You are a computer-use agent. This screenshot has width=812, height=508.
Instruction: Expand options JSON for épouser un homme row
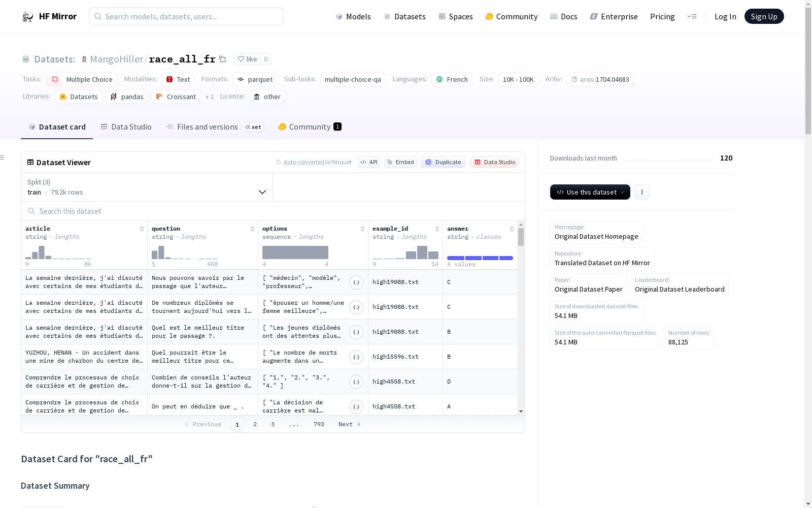click(356, 307)
